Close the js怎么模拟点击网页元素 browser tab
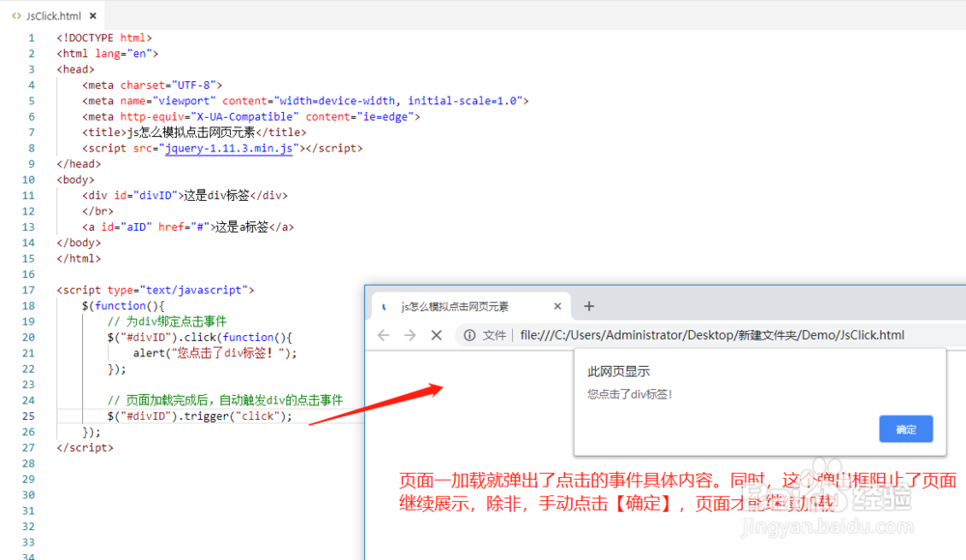Screen dimensions: 966x560 point(557,306)
